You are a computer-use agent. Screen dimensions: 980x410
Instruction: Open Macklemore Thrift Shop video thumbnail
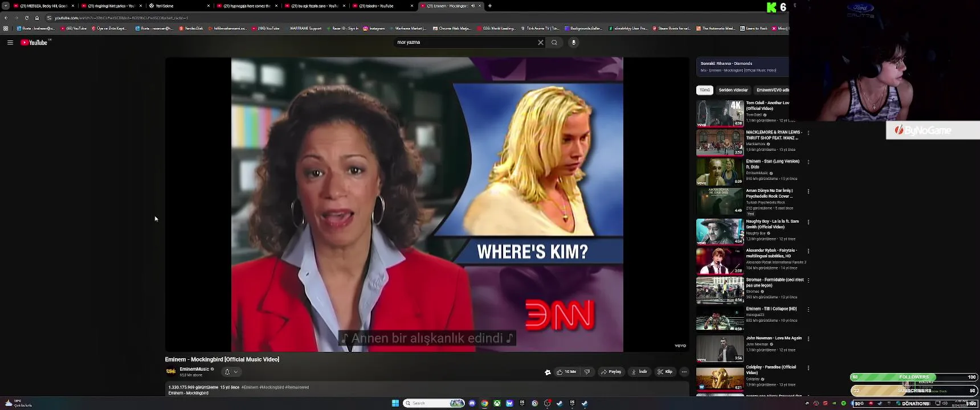720,142
